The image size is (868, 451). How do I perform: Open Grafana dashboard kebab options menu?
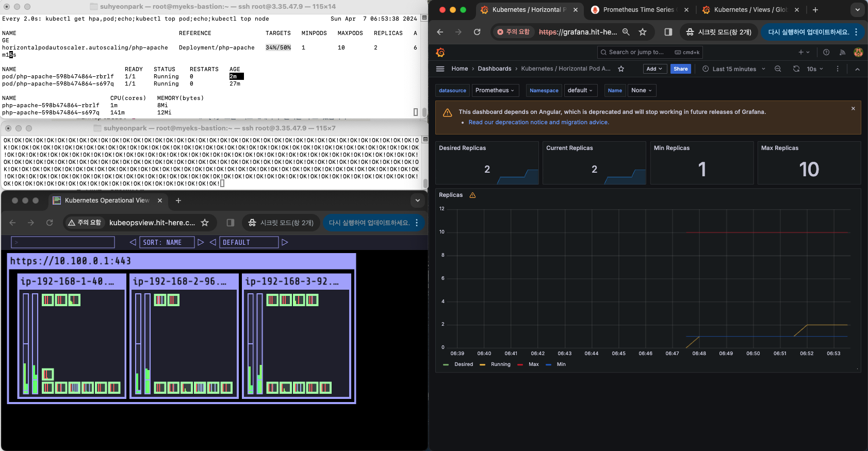[838, 69]
